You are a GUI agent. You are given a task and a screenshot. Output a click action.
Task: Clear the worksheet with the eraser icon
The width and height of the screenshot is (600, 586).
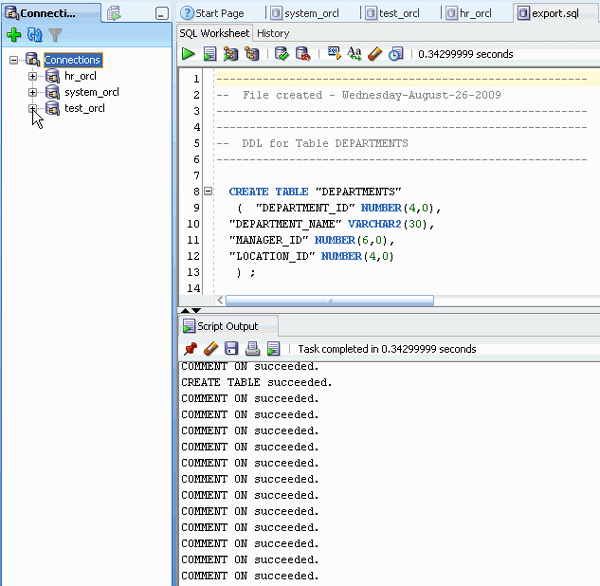pyautogui.click(x=375, y=54)
